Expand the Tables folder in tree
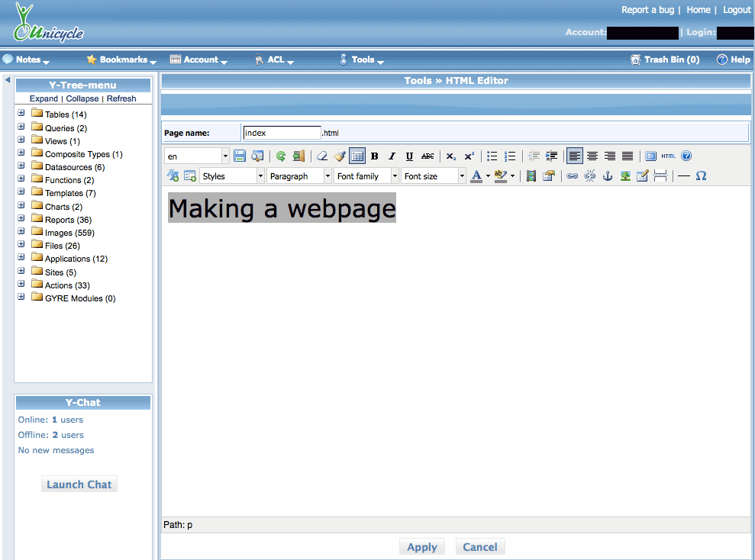The image size is (755, 560). click(21, 114)
